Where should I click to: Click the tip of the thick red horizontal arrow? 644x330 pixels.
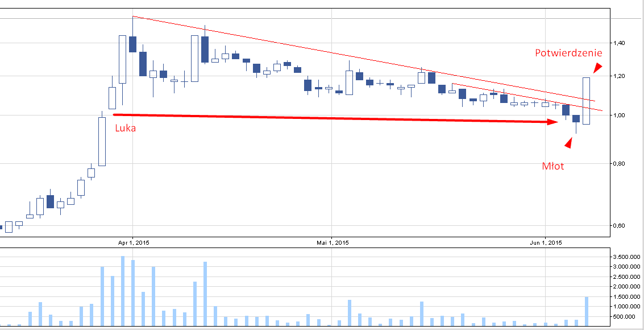(x=556, y=122)
